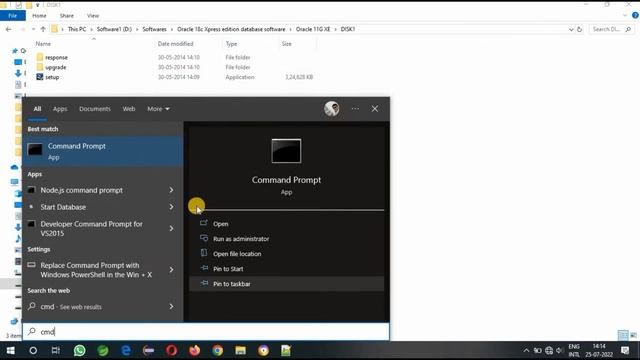Open the address bar history dropdown
The image size is (640, 360).
click(x=571, y=29)
